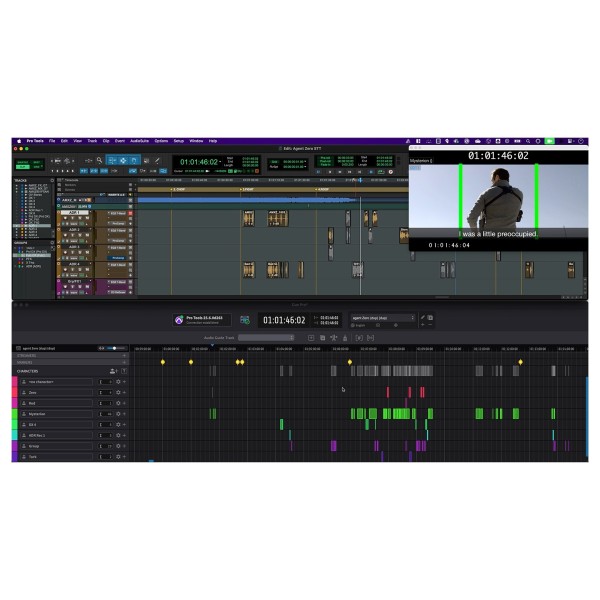Click the video sync icon beside connection status
600x600 pixels.
pyautogui.click(x=245, y=320)
